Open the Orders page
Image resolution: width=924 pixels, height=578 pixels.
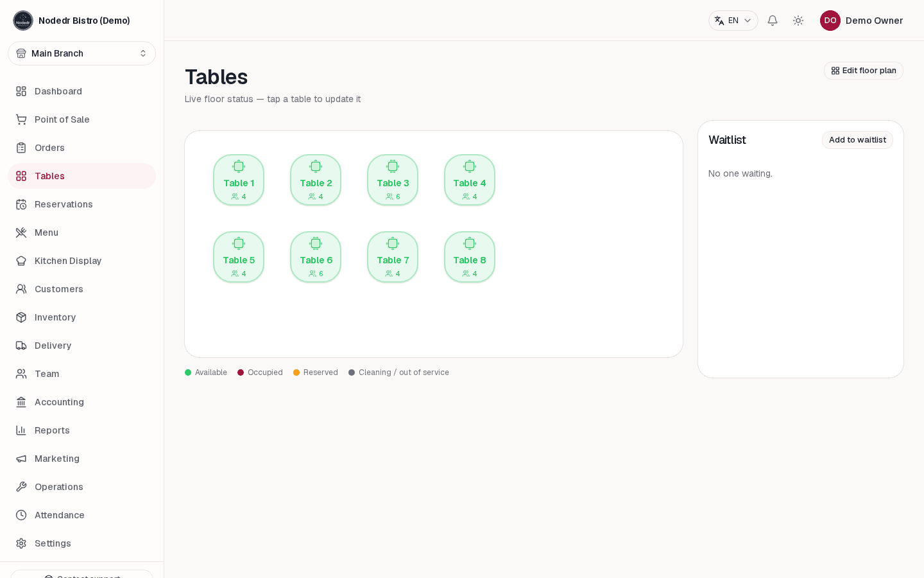pyautogui.click(x=81, y=148)
